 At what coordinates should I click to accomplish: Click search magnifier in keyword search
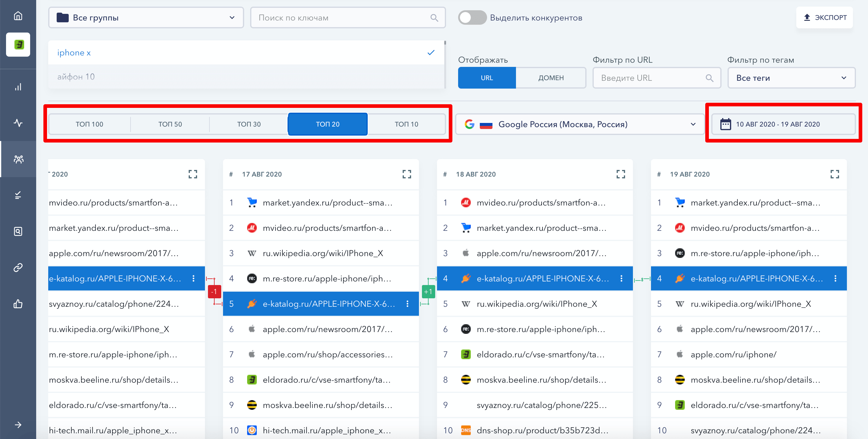(434, 18)
